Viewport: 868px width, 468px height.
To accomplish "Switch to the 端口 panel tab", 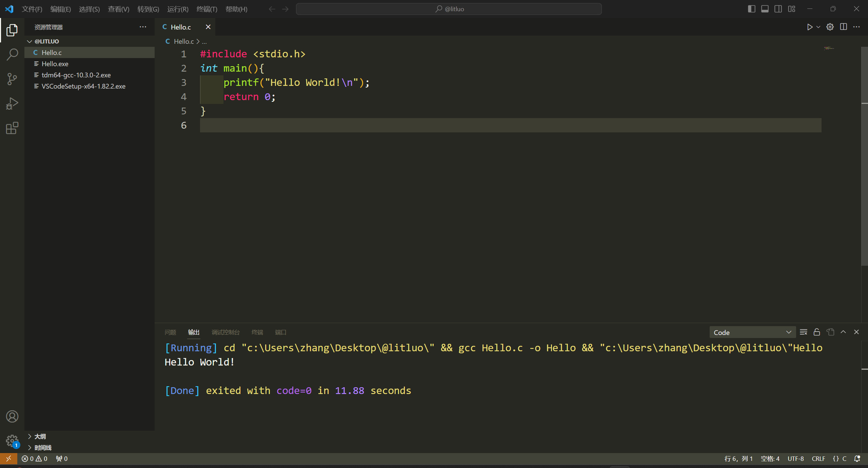I will pos(281,332).
